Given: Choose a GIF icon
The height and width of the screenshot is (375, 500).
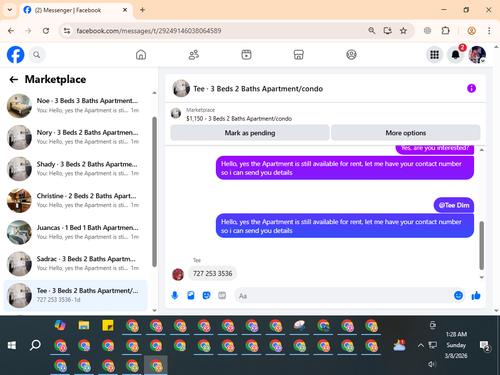Looking at the screenshot, I should point(222,295).
